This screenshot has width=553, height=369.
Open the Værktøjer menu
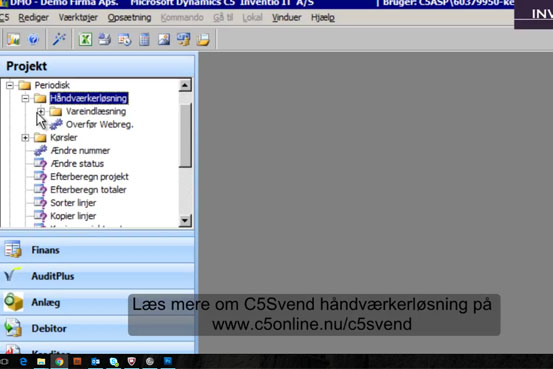[78, 18]
